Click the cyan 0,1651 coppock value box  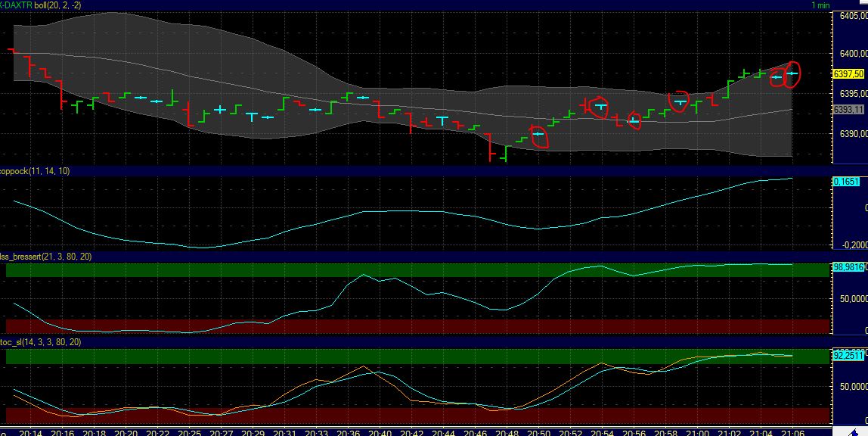(847, 182)
